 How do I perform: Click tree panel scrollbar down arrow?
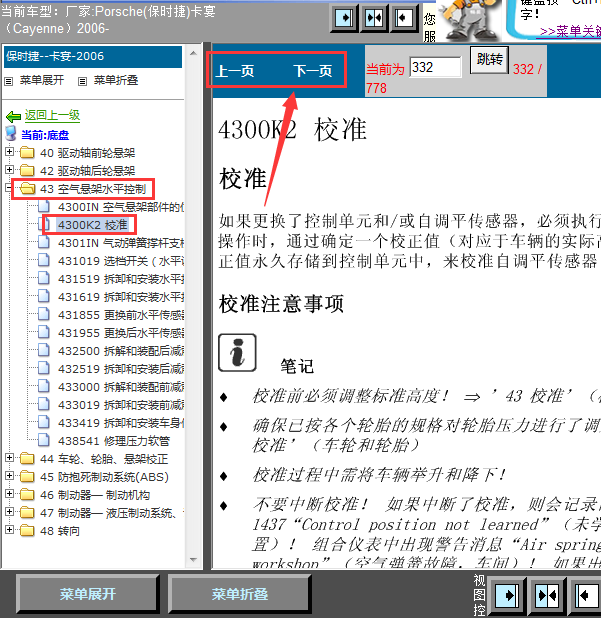(193, 560)
